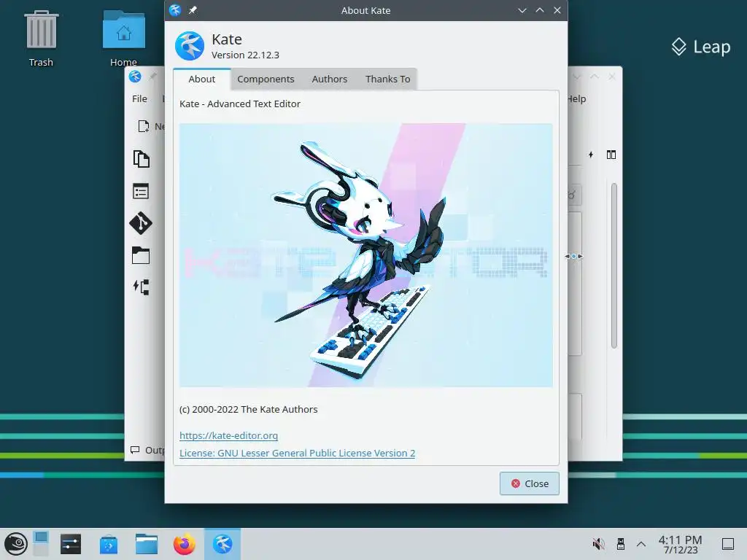The height and width of the screenshot is (560, 747).
Task: Open the File menu in Kate window
Action: tap(139, 98)
